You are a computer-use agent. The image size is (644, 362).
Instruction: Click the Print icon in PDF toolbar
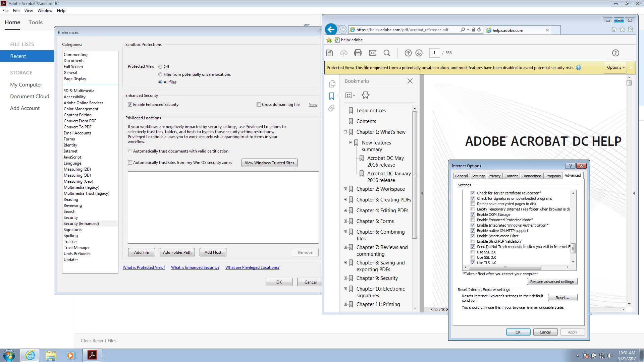tap(358, 53)
